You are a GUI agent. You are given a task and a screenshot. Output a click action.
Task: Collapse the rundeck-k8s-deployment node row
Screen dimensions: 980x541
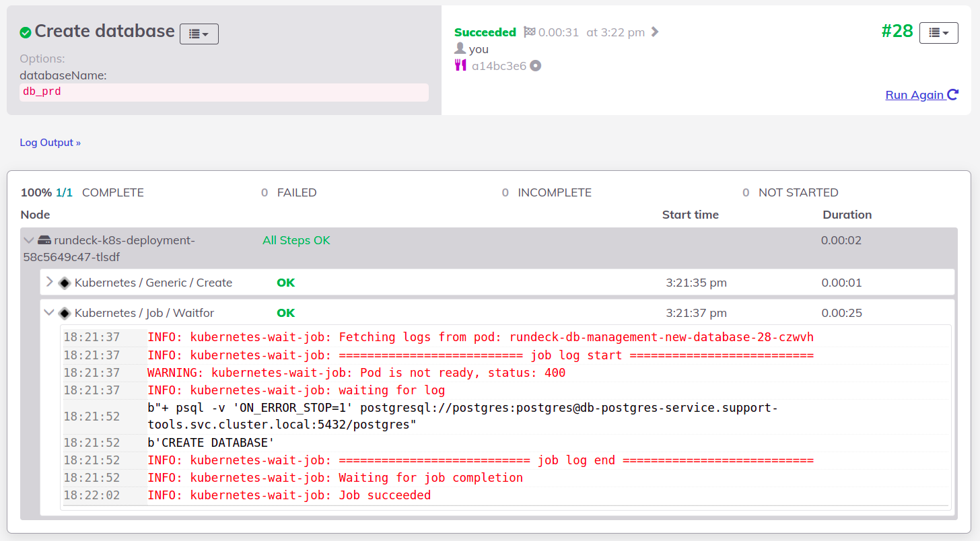(28, 240)
